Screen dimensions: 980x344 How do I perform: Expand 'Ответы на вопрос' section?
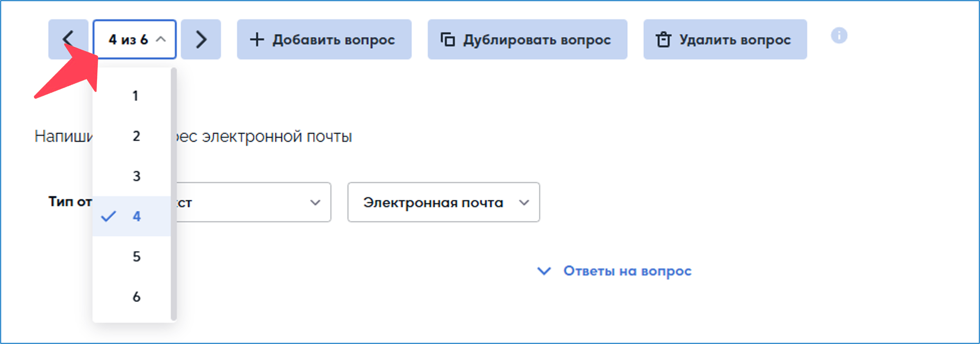(614, 271)
